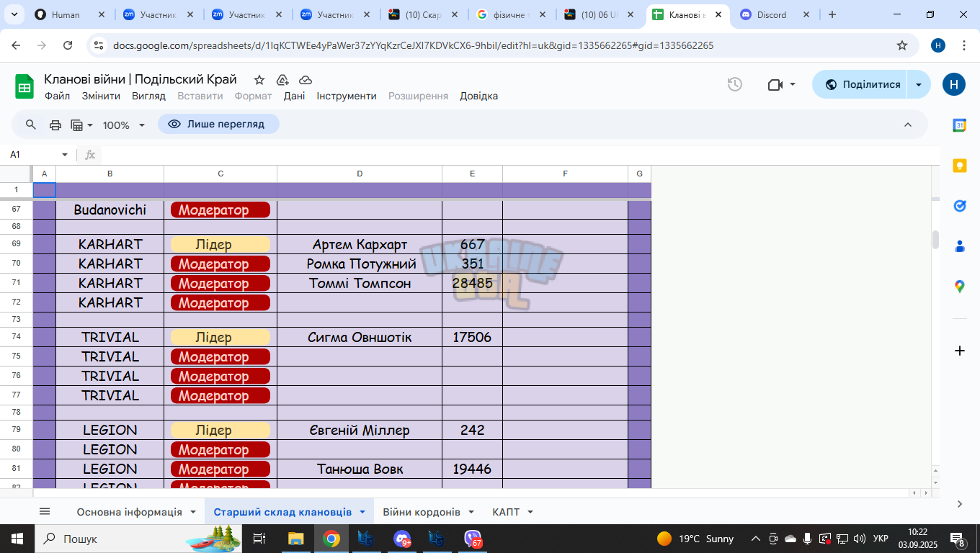
Task: Click the Google Sheets home icon
Action: (24, 87)
